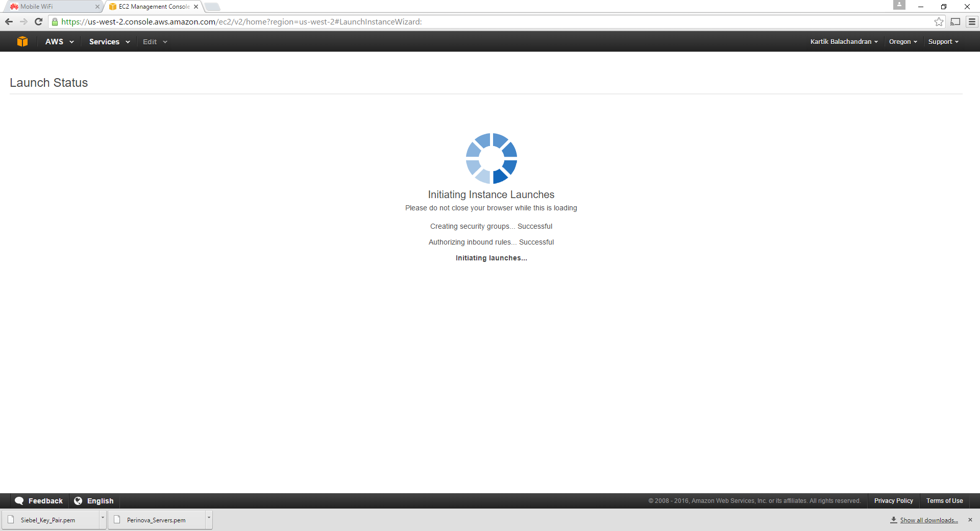The height and width of the screenshot is (531, 980).
Task: Open a new browser tab
Action: (212, 7)
